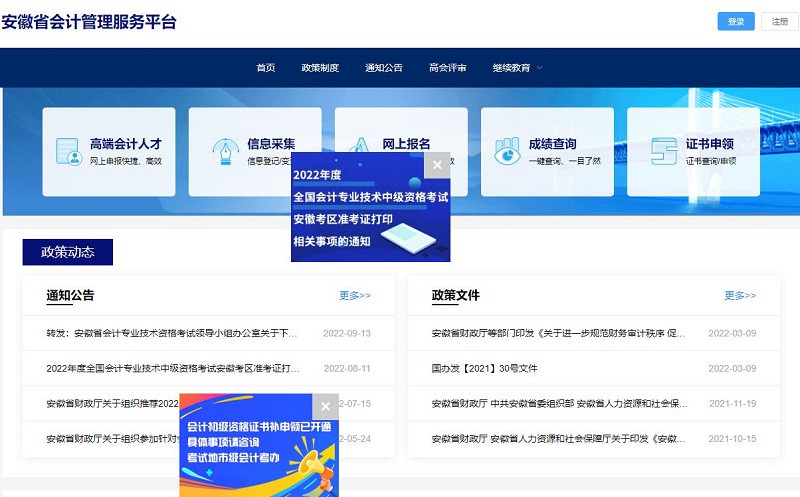The height and width of the screenshot is (497, 800).
Task: Open the 2022年度 中级资格考试 popup image
Action: pyautogui.click(x=370, y=207)
